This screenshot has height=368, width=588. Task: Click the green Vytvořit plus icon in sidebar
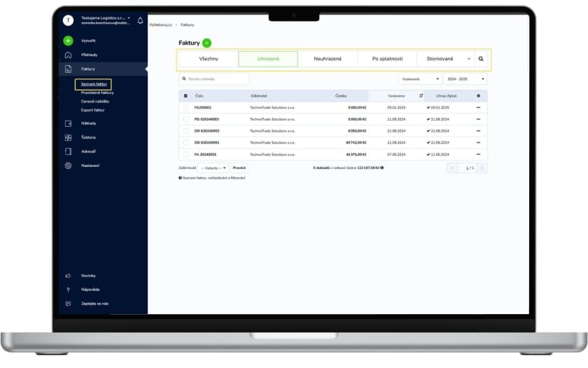[x=68, y=41]
